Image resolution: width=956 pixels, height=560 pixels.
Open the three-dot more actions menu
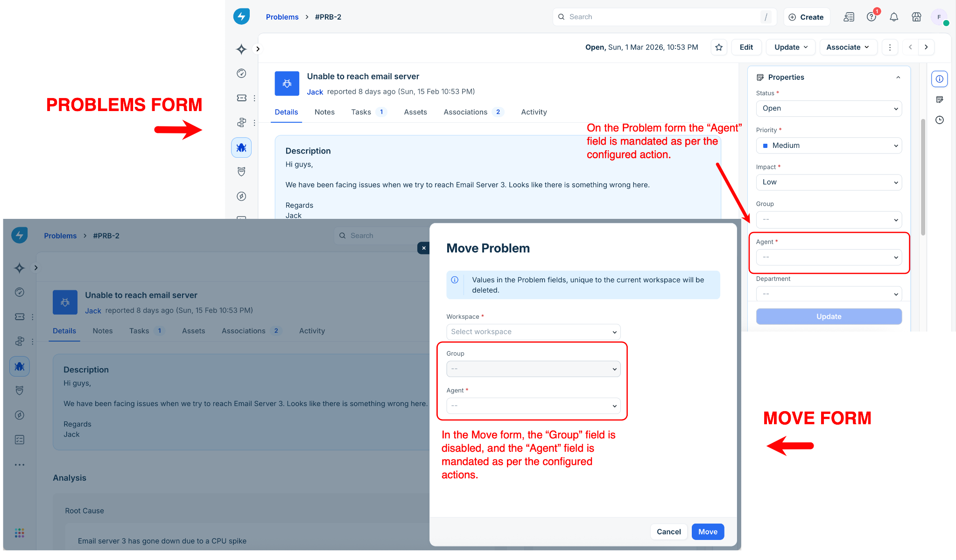(x=890, y=47)
